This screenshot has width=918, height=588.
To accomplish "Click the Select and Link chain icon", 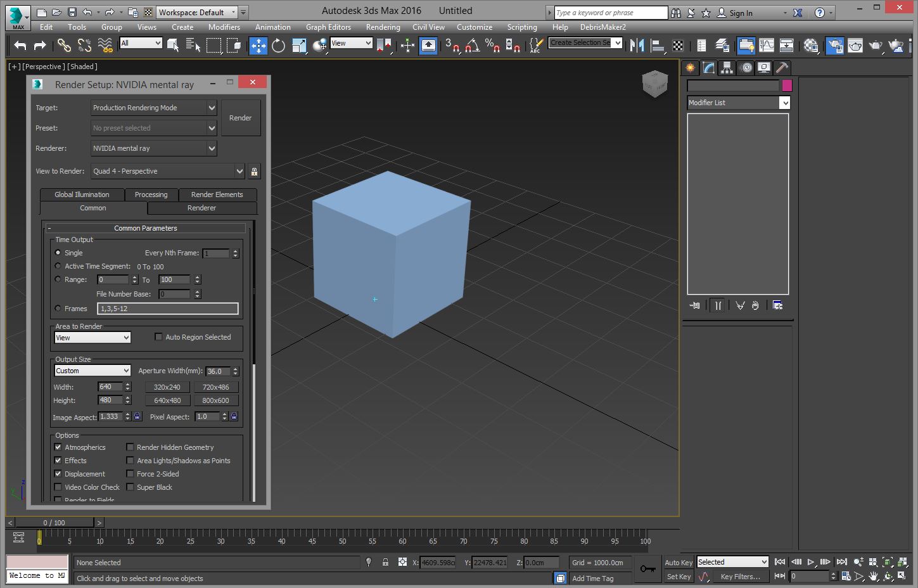I will pyautogui.click(x=64, y=45).
